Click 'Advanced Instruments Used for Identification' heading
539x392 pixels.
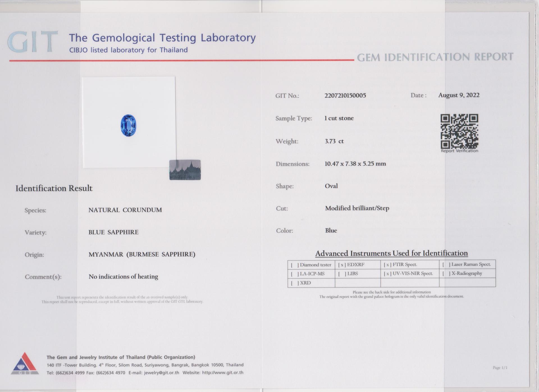(391, 253)
